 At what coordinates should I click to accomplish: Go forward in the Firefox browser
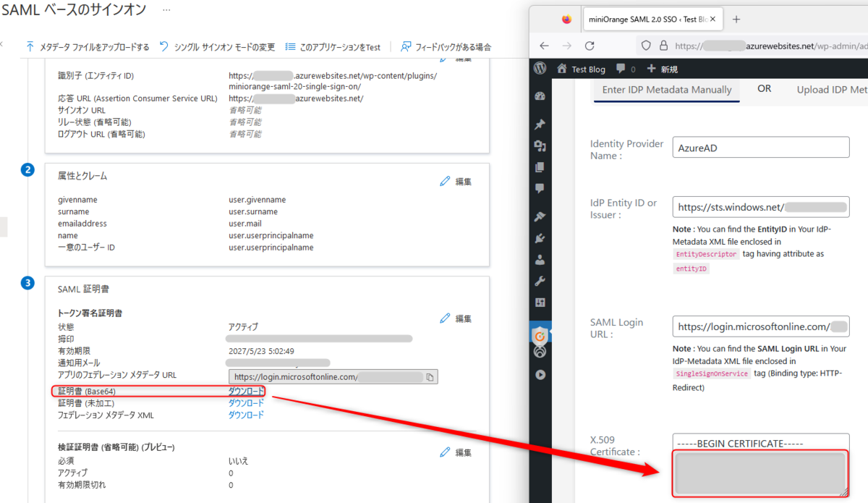566,46
